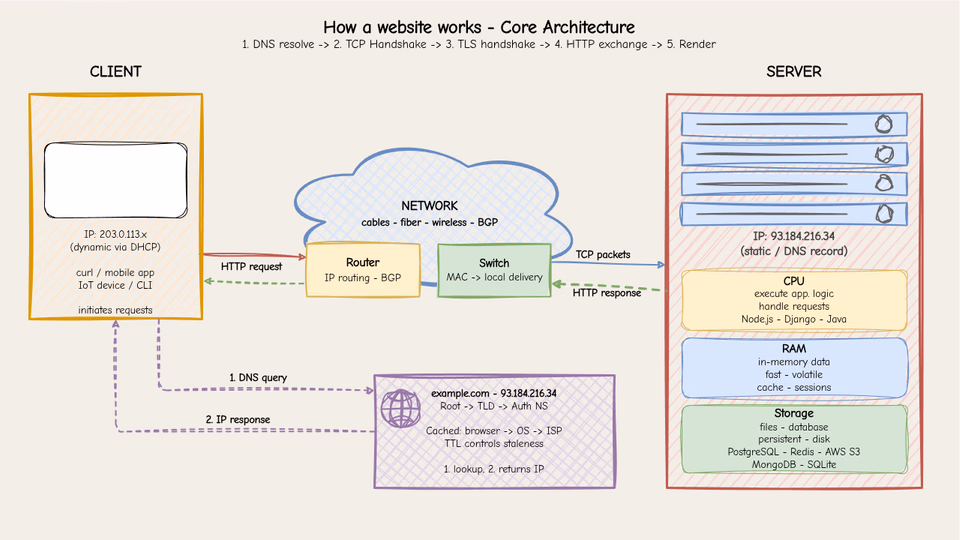The height and width of the screenshot is (540, 960).
Task: Click the '(dynamic via DHCP)' text
Action: pyautogui.click(x=116, y=247)
